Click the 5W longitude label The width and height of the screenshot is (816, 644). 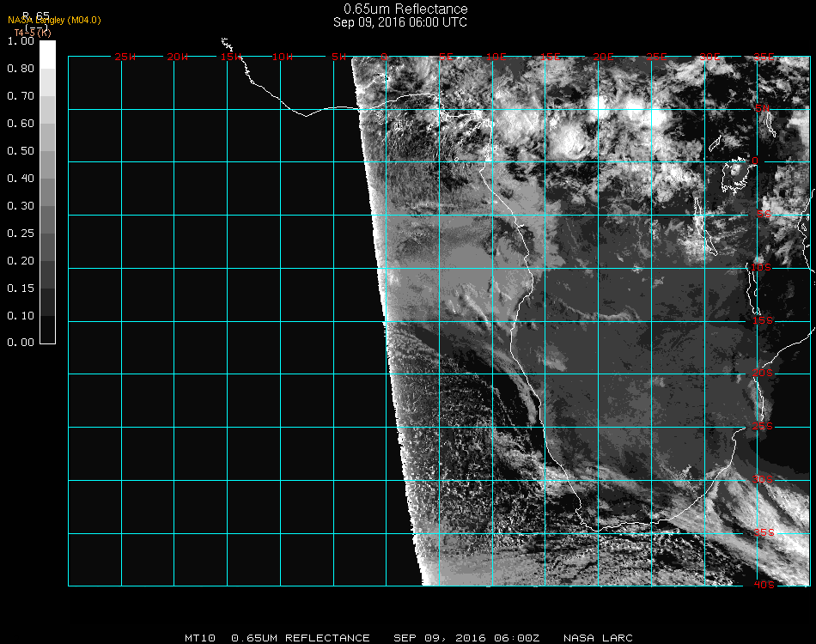(x=338, y=58)
